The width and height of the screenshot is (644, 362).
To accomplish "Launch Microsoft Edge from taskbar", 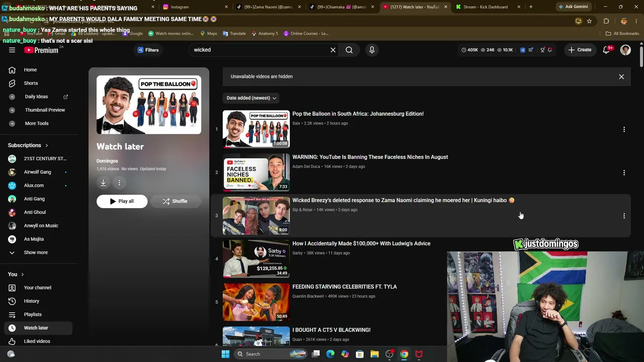I will 330,354.
